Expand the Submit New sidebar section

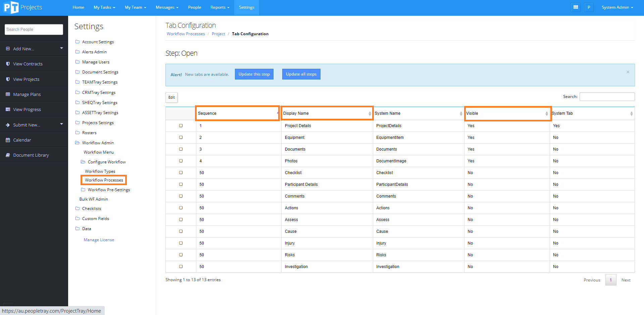coord(34,125)
